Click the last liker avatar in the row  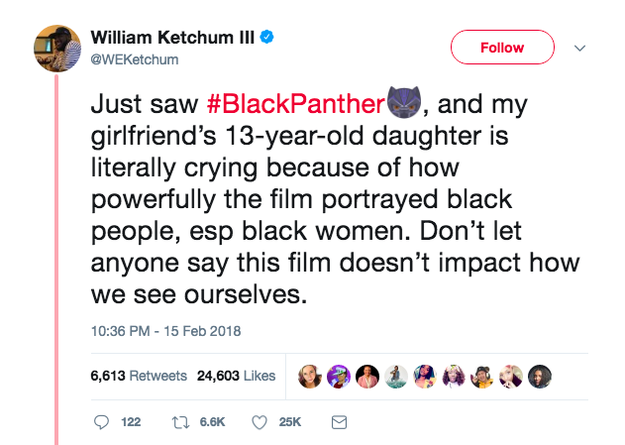coord(540,376)
